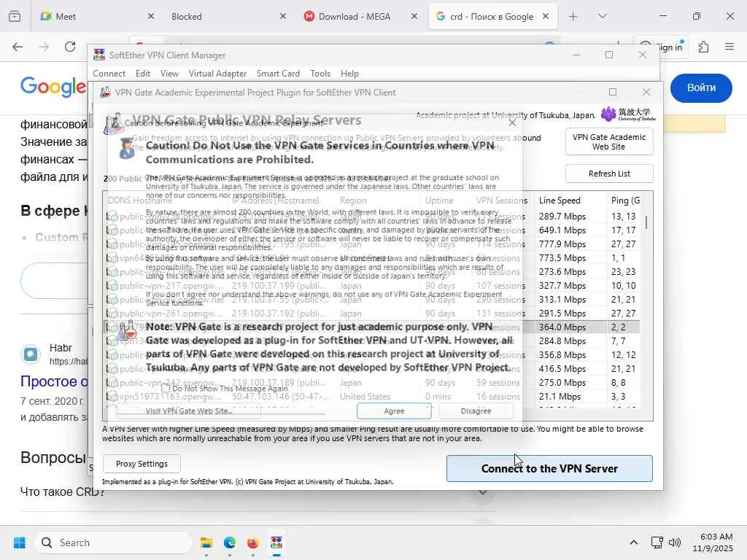Reload the browser page
This screenshot has width=747, height=560.
click(70, 47)
